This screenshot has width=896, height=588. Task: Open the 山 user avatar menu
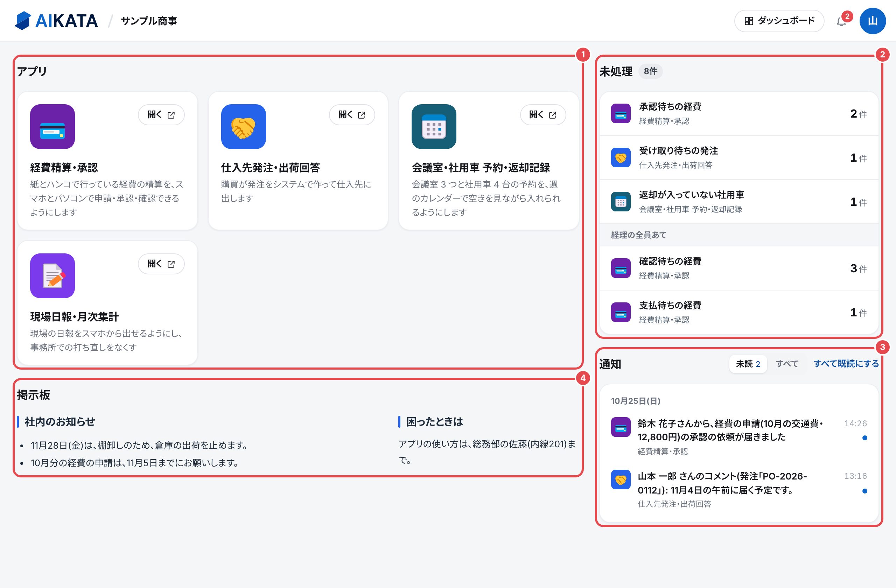872,21
